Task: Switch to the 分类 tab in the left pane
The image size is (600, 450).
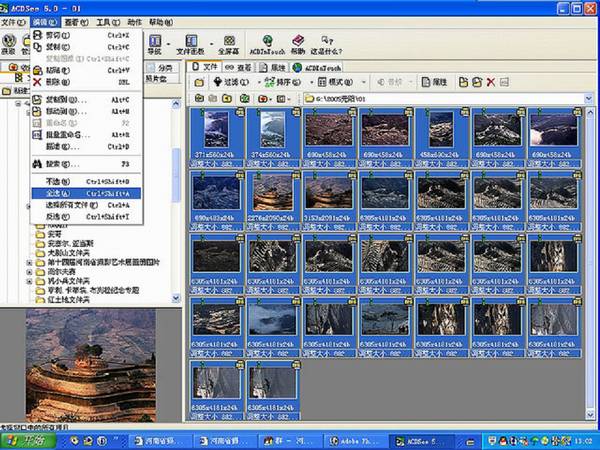Action: tap(160, 68)
